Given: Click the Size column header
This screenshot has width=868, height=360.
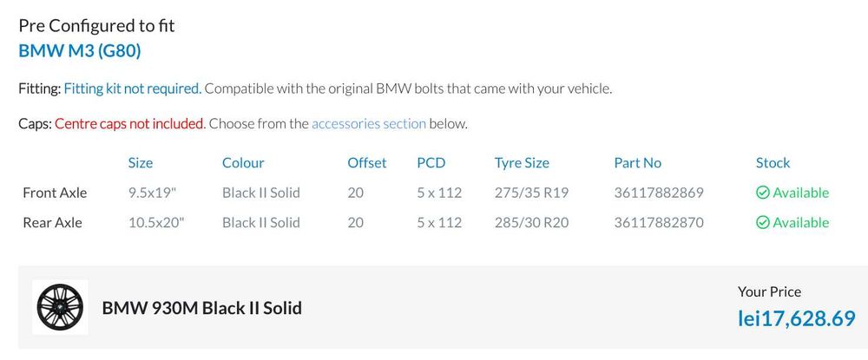Looking at the screenshot, I should click(141, 163).
